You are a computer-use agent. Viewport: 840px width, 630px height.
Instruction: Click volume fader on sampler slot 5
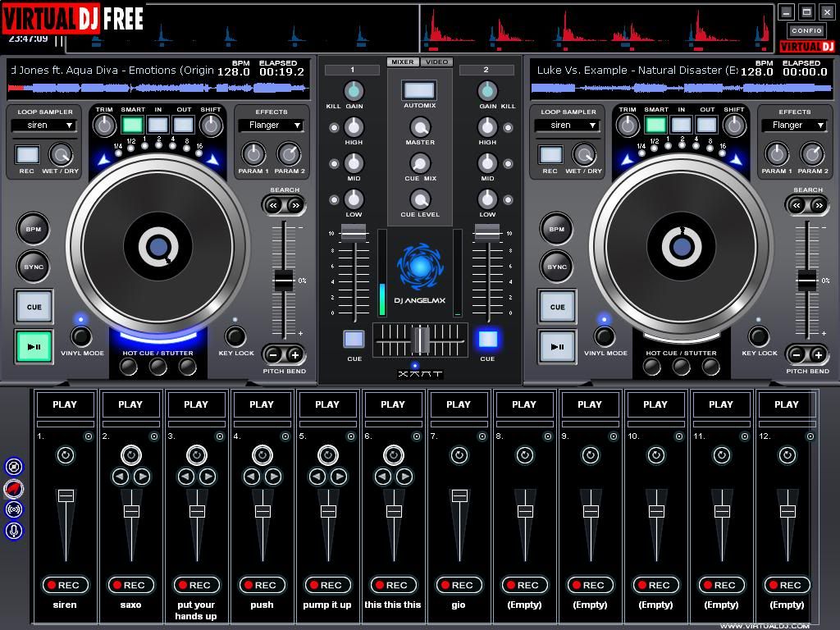(328, 511)
